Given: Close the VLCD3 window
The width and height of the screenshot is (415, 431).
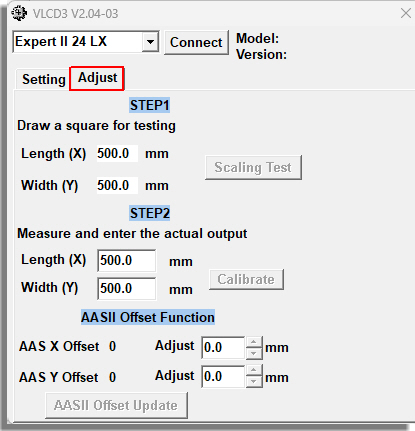Looking at the screenshot, I should [406, 13].
